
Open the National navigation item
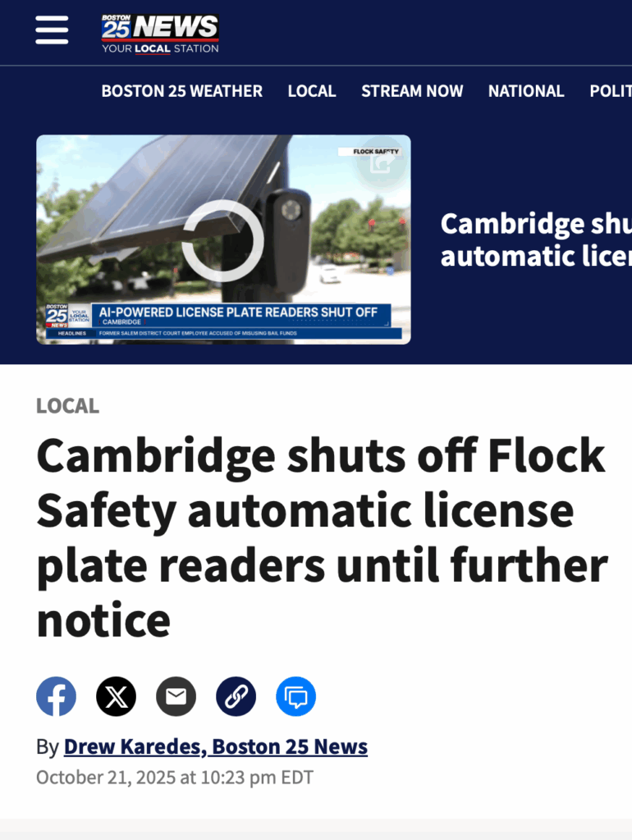526,91
